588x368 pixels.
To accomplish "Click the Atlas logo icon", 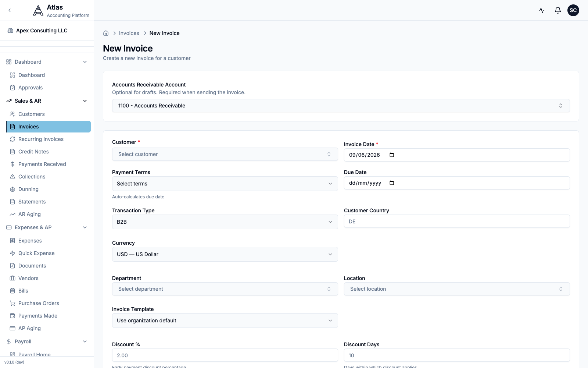I will tap(38, 11).
